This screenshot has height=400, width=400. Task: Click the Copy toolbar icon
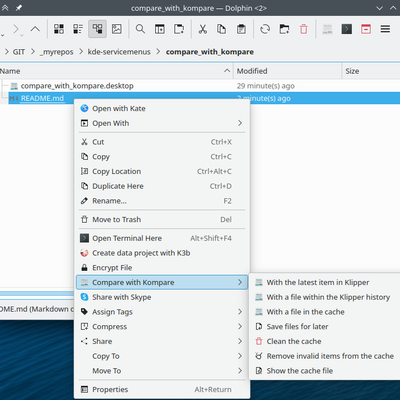click(x=221, y=29)
